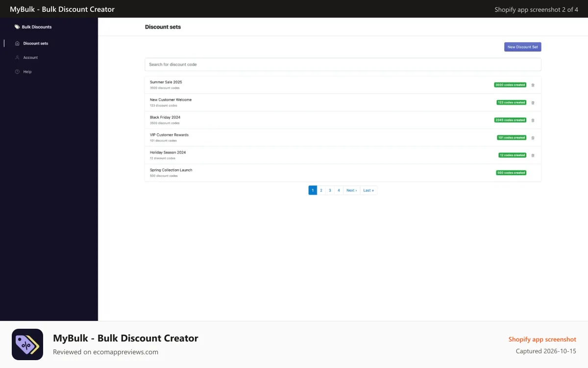Click the New Discount Set button

point(523,47)
